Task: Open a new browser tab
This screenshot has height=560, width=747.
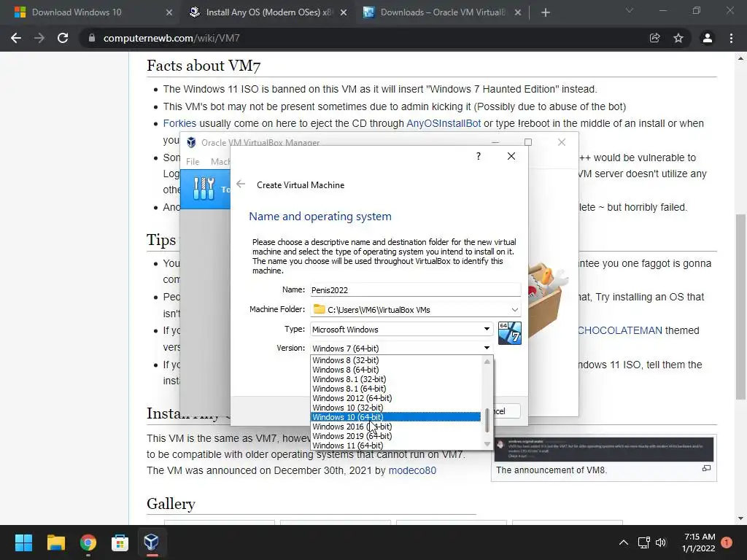Action: coord(546,12)
